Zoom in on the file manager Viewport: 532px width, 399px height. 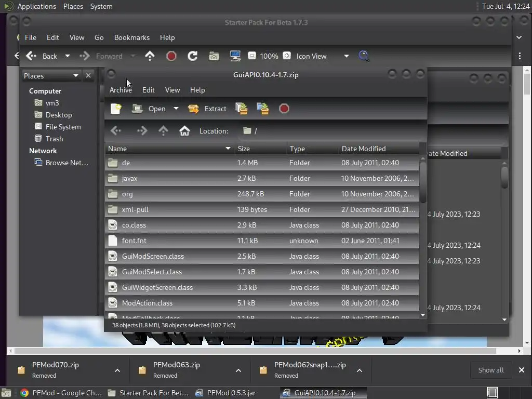(287, 56)
